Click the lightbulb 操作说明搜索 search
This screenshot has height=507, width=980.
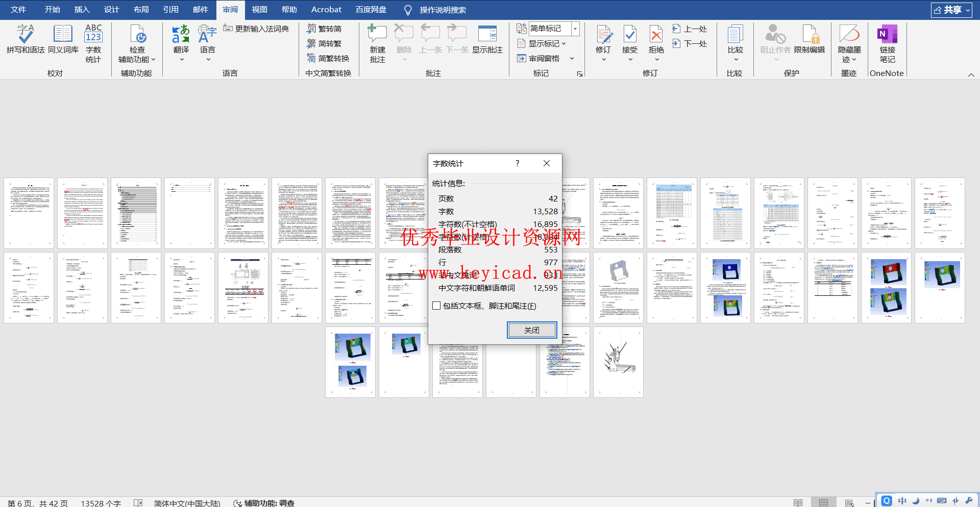coord(435,10)
